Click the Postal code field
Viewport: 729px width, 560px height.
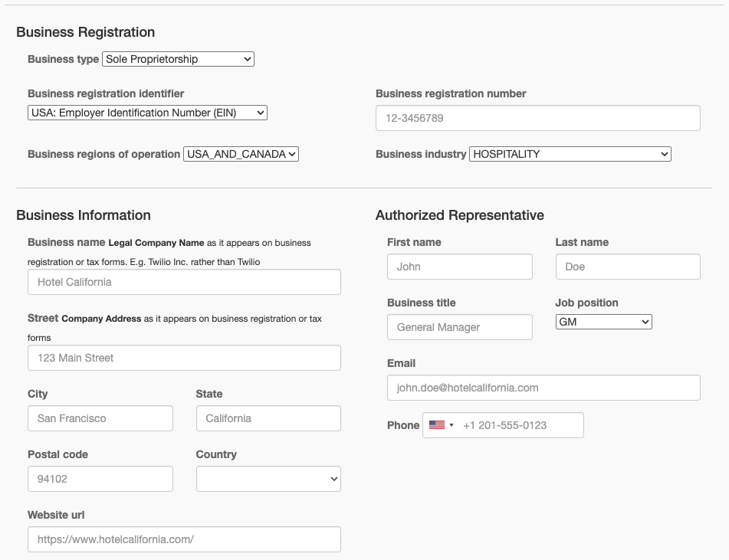tap(100, 479)
